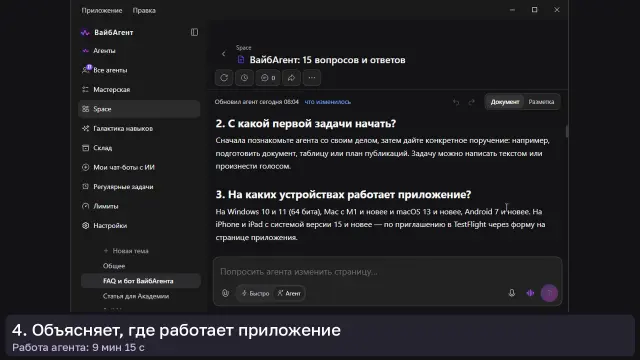Click the document vertical scrollbar
640x360 pixels.
click(x=567, y=131)
